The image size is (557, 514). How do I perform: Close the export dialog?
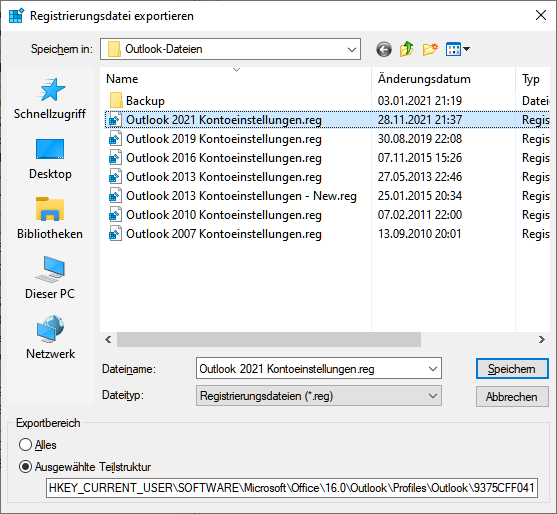tap(541, 15)
